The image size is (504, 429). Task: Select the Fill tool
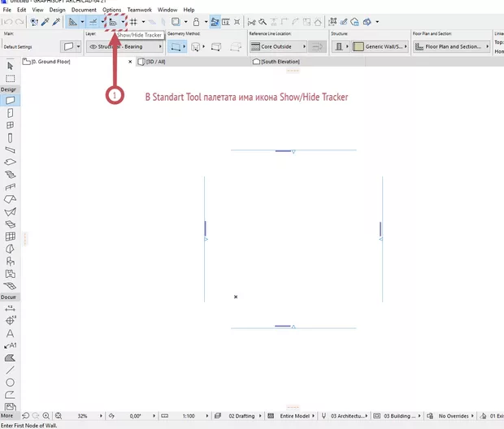coord(10,357)
